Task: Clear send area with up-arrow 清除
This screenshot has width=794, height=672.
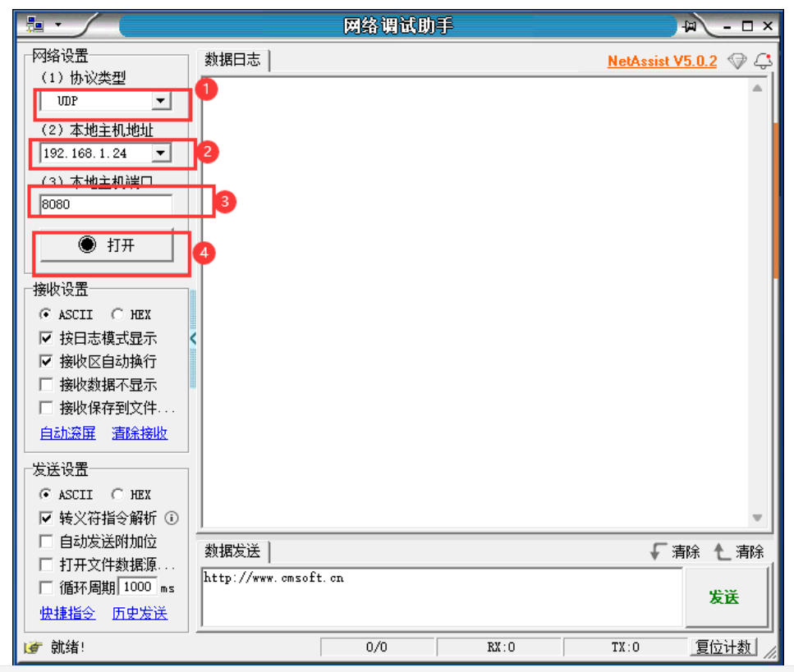Action: point(738,551)
